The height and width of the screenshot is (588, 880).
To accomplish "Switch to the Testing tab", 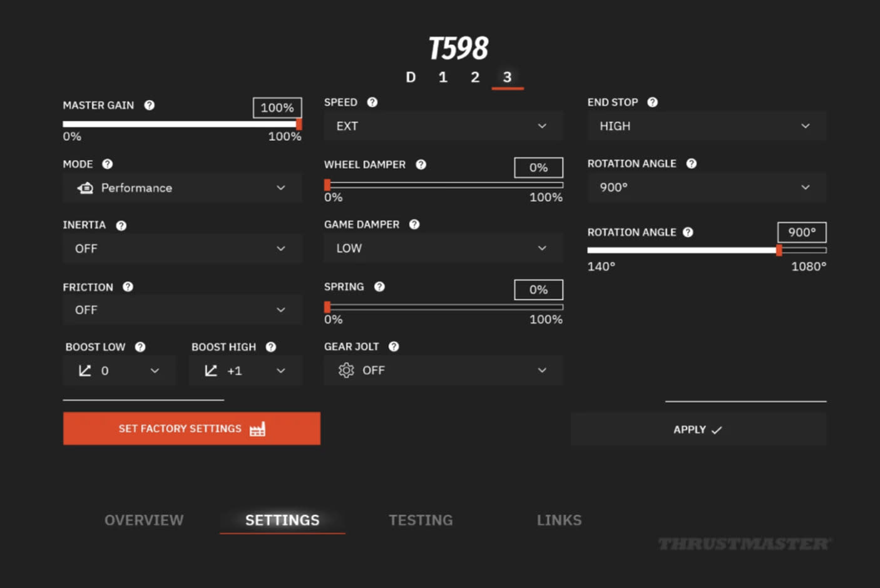I will 421,520.
